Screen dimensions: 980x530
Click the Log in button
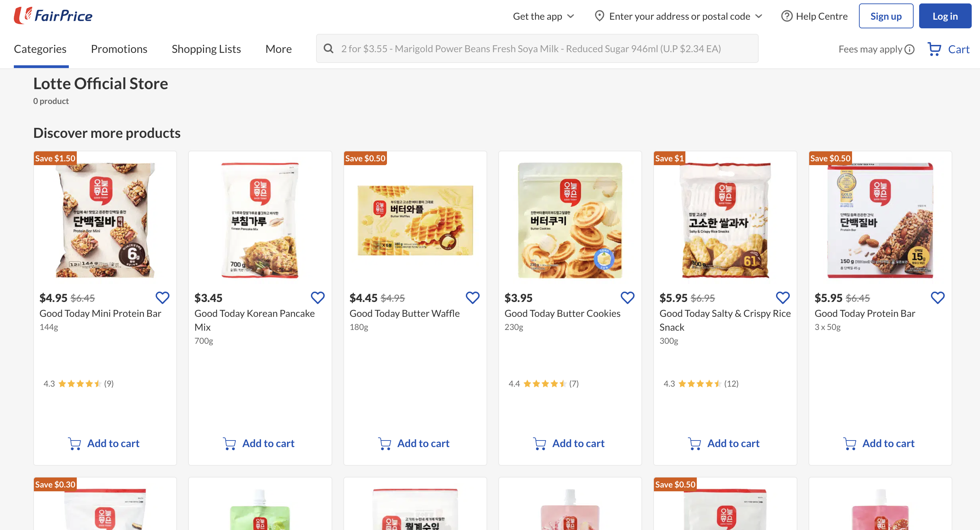click(x=945, y=16)
